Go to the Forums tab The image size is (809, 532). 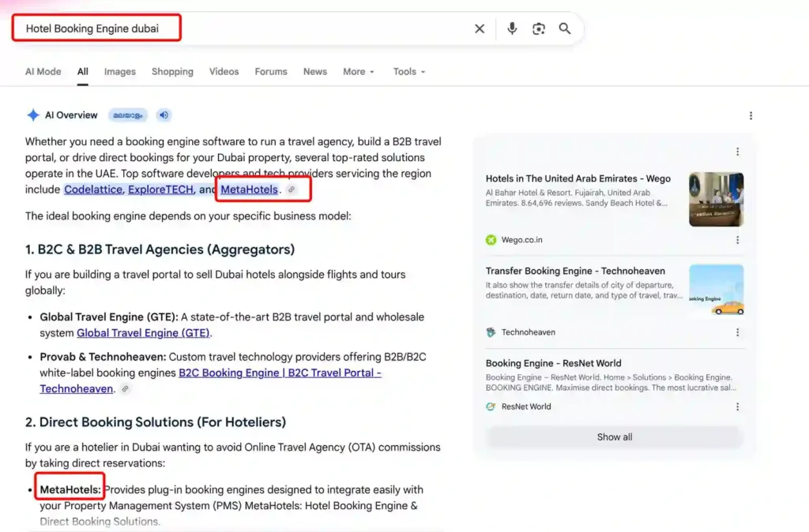tap(271, 72)
